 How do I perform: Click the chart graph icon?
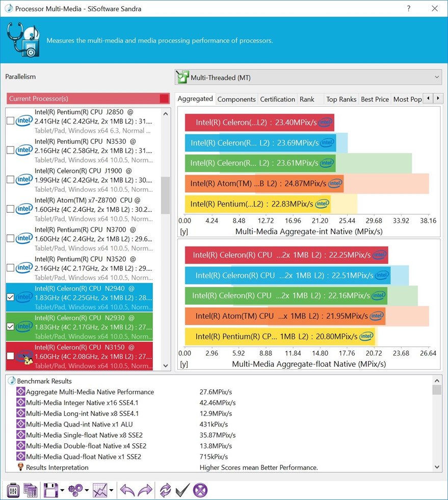pyautogui.click(x=100, y=490)
